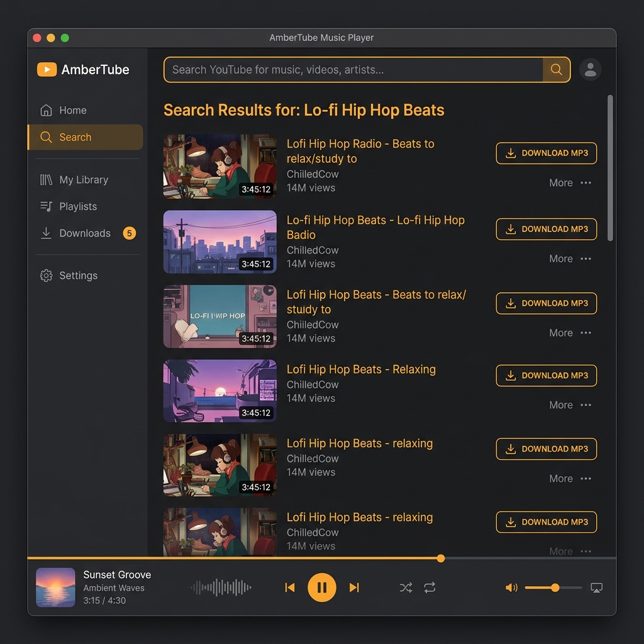Open the LO-FI HOP window thumbnail
The width and height of the screenshot is (644, 644).
coord(219,316)
